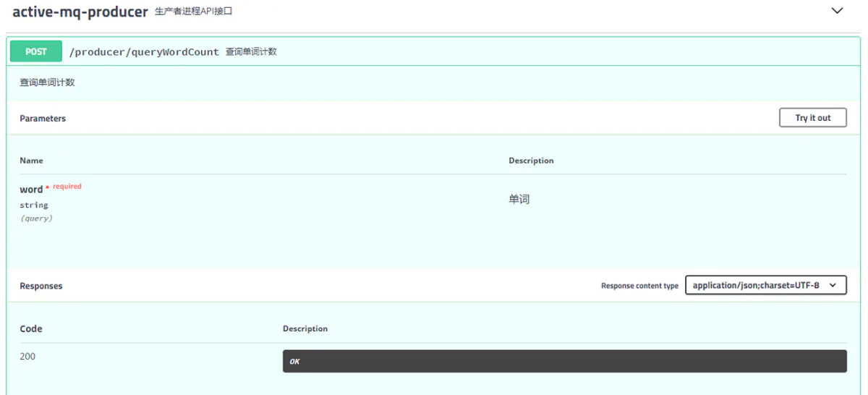Click the Code column header

coord(31,328)
